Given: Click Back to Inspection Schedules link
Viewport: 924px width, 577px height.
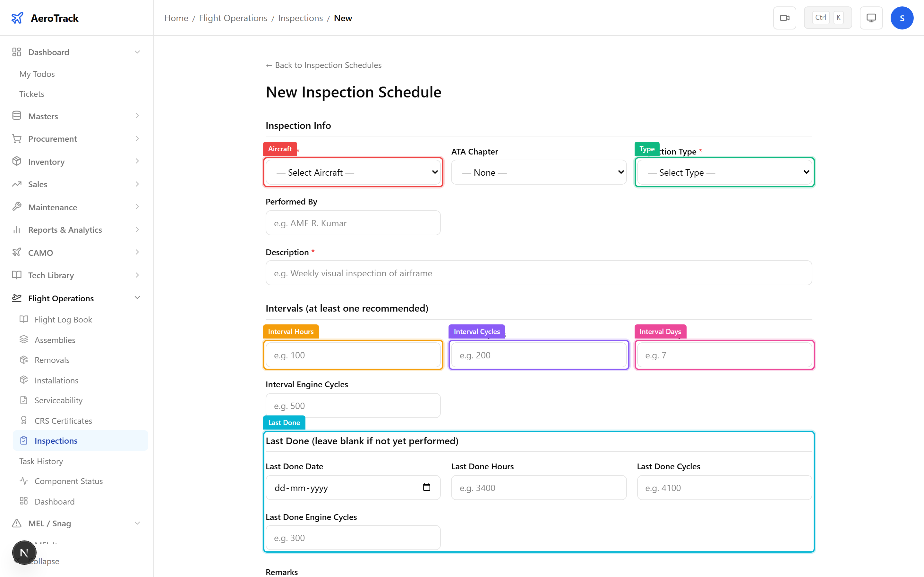Looking at the screenshot, I should coord(323,65).
